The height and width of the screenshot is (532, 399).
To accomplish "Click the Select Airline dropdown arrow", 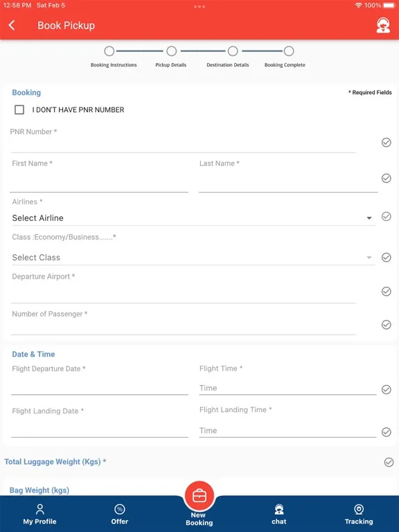I will pos(369,218).
